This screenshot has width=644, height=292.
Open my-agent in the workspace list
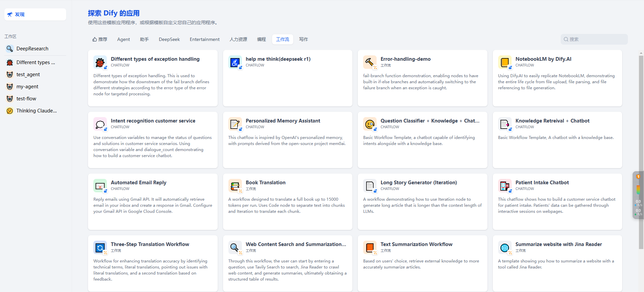tap(35, 87)
